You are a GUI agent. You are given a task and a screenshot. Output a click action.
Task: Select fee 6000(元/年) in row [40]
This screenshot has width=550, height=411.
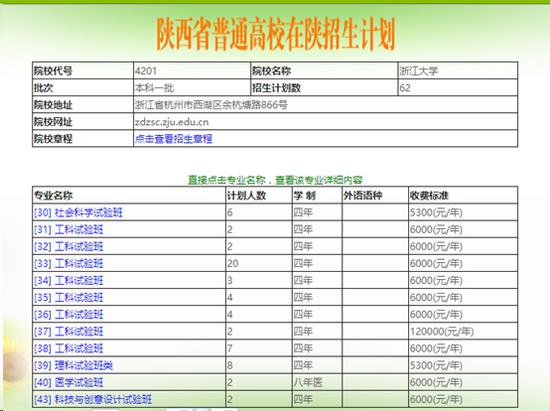pos(436,382)
